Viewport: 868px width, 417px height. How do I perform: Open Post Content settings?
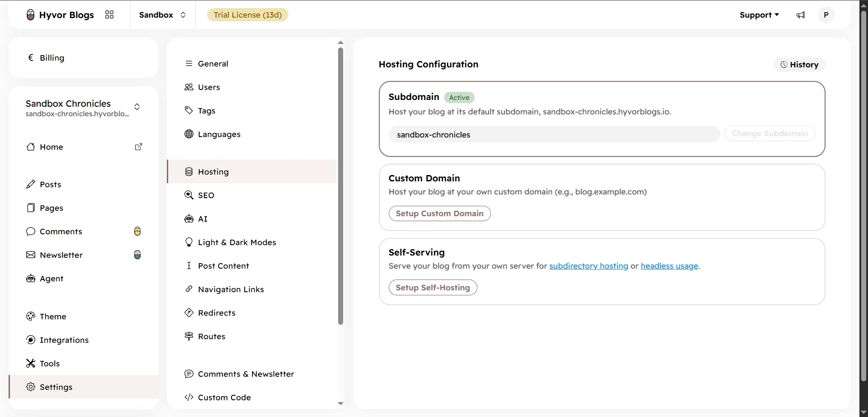(x=252, y=266)
